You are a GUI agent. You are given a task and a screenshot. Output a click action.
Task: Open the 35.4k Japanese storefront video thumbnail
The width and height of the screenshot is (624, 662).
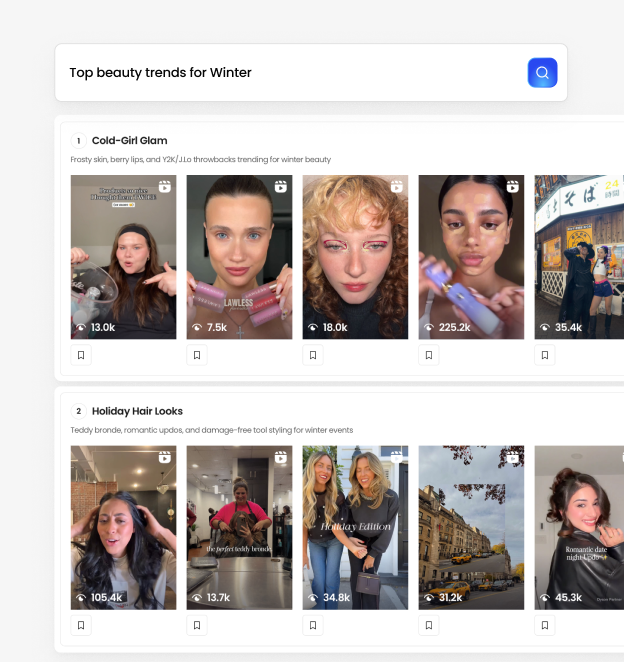[x=579, y=257]
